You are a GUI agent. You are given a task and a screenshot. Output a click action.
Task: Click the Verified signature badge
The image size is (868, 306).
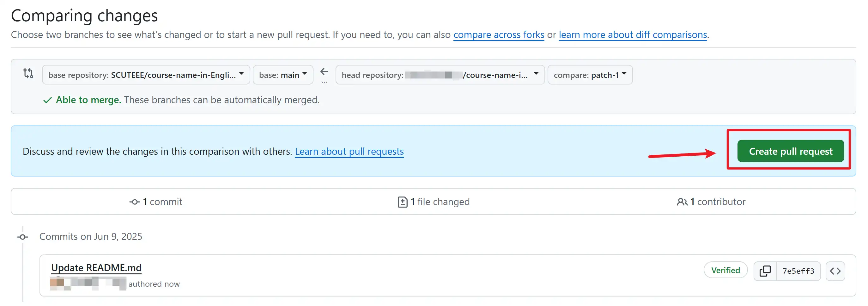[725, 270]
